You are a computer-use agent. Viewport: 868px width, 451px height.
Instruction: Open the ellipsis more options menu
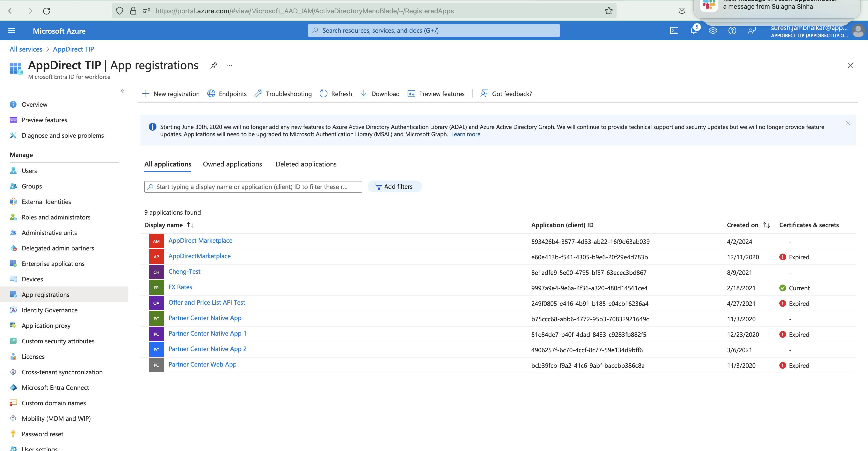click(229, 65)
